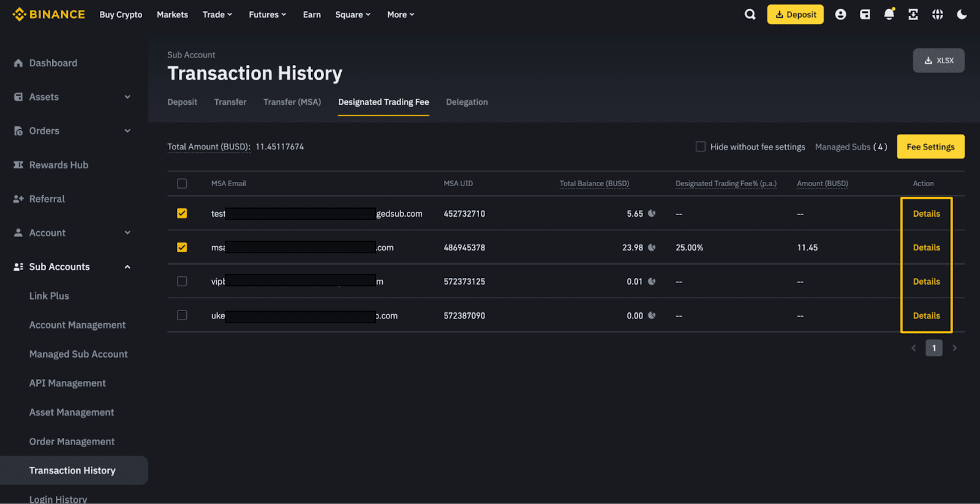Click the Fee Settings button

pos(930,147)
